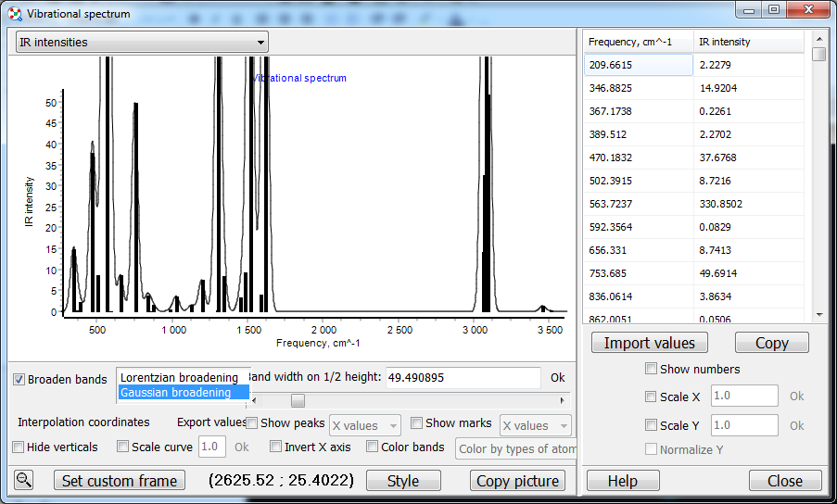The image size is (837, 504).
Task: Select Lorentzian broadening from the list
Action: 179,378
